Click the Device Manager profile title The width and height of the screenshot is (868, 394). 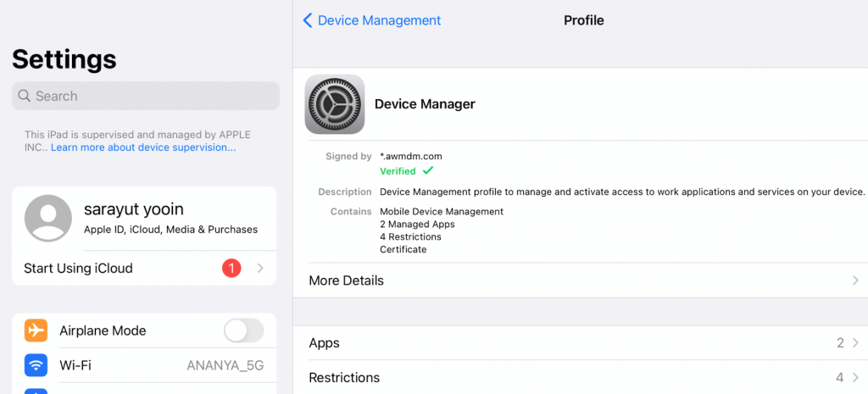tap(425, 104)
